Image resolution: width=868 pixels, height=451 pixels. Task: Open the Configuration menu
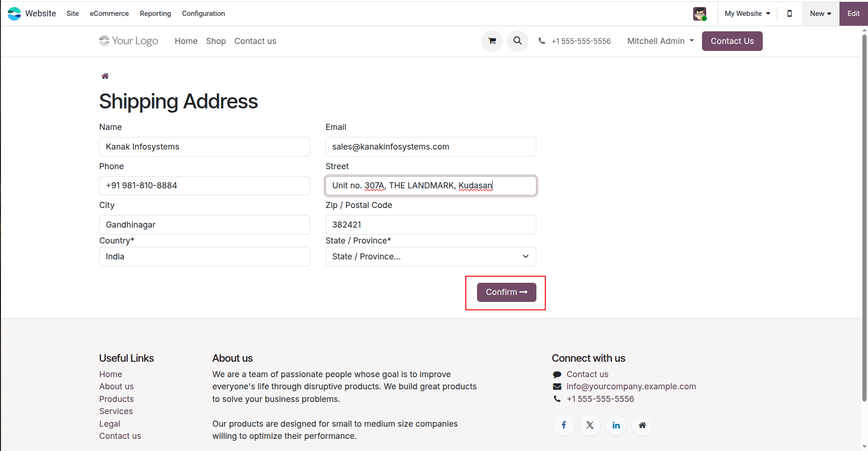click(x=203, y=14)
